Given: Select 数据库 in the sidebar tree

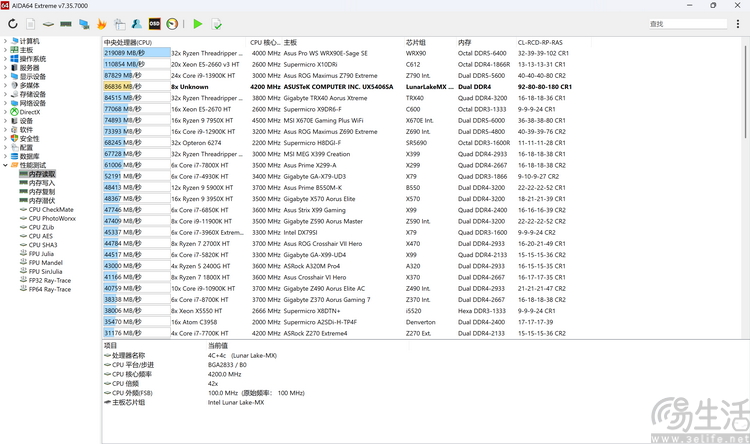Looking at the screenshot, I should (30, 156).
